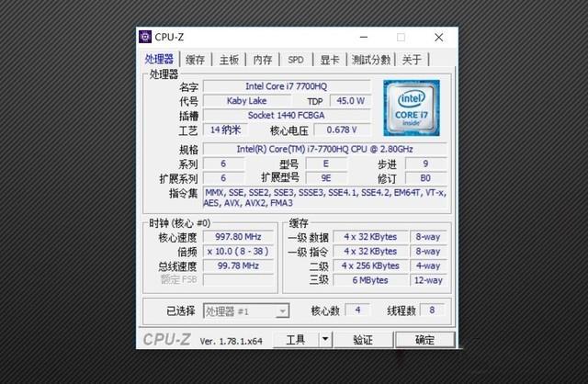Open the 关于 tab
Screen dimensions: 588x384
coord(412,60)
